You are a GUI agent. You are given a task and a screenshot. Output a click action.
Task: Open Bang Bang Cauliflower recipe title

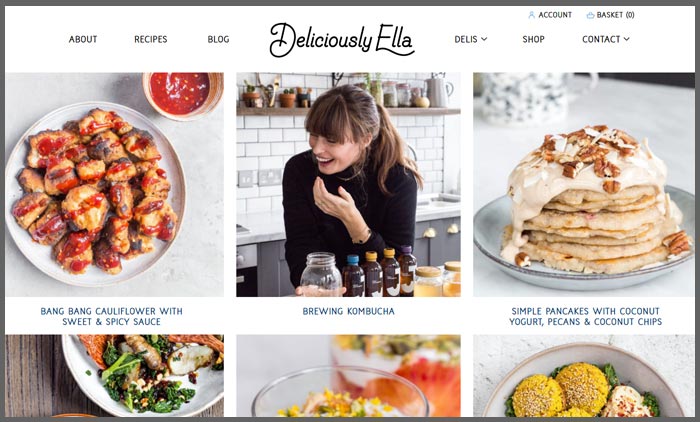[x=112, y=316]
